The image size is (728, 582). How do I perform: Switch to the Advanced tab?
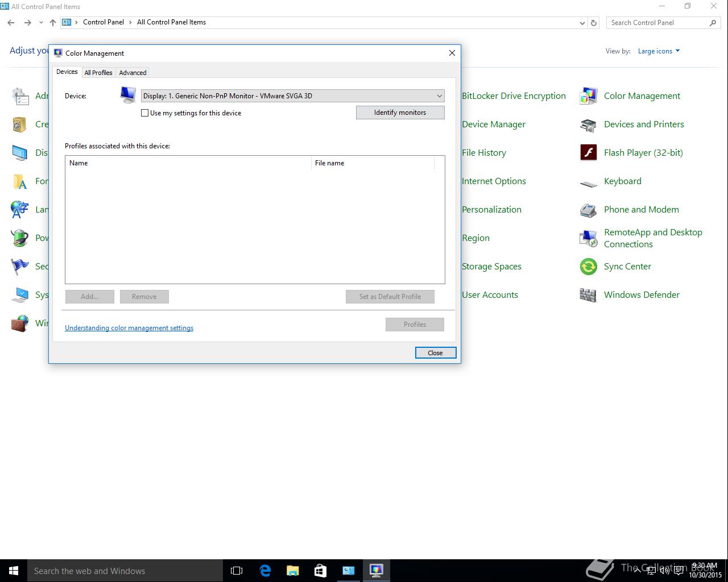click(133, 73)
